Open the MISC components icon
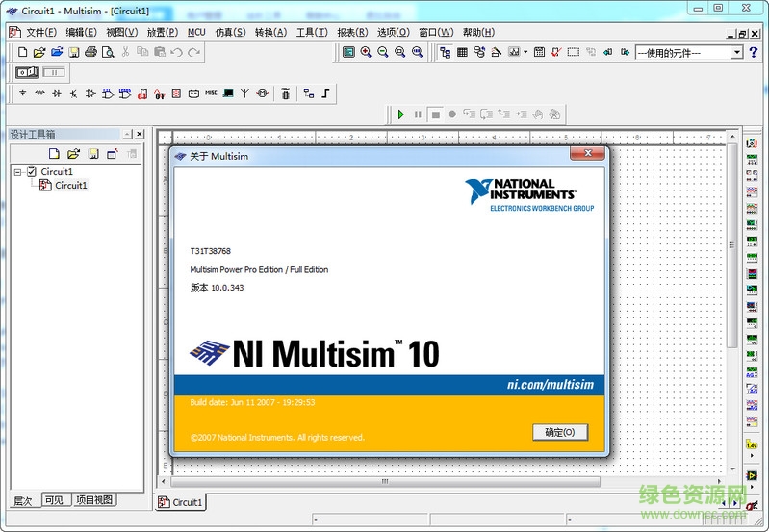This screenshot has width=769, height=532. coord(211,94)
